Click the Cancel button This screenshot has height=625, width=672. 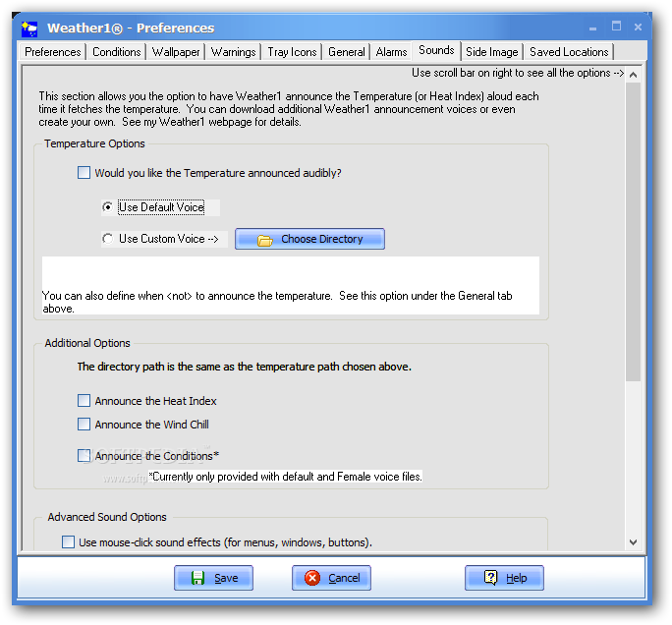pos(331,578)
